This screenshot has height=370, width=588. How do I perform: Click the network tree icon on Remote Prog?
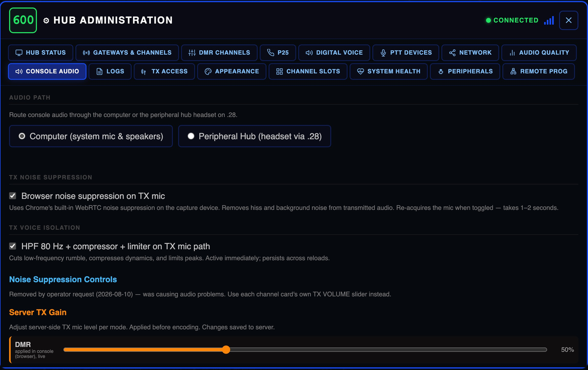(513, 71)
